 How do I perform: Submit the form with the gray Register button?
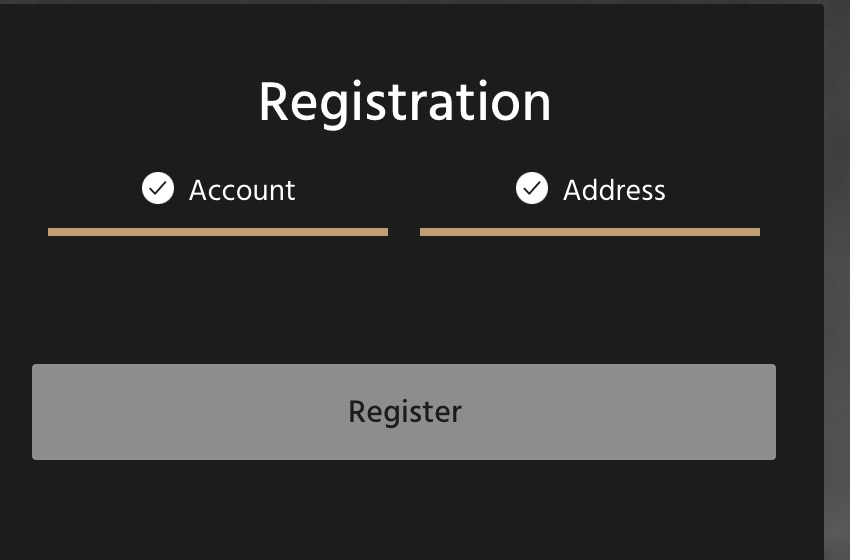404,412
